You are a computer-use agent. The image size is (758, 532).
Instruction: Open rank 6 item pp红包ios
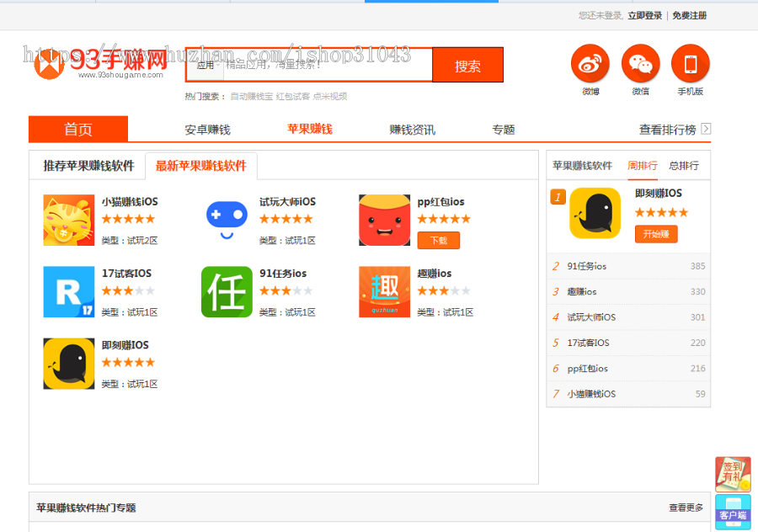tap(628, 369)
